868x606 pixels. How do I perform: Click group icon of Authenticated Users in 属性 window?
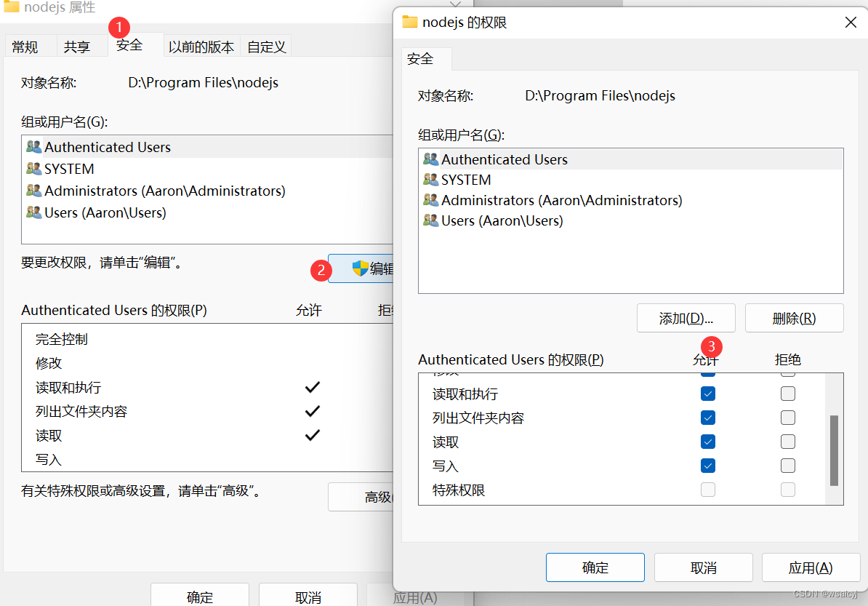(33, 147)
